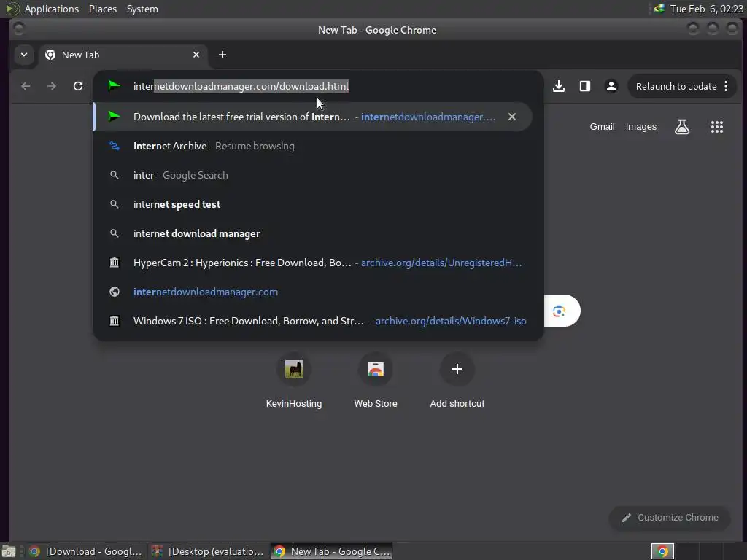Click the green IDM arrow icon in address bar
Image resolution: width=747 pixels, height=560 pixels.
(x=114, y=86)
